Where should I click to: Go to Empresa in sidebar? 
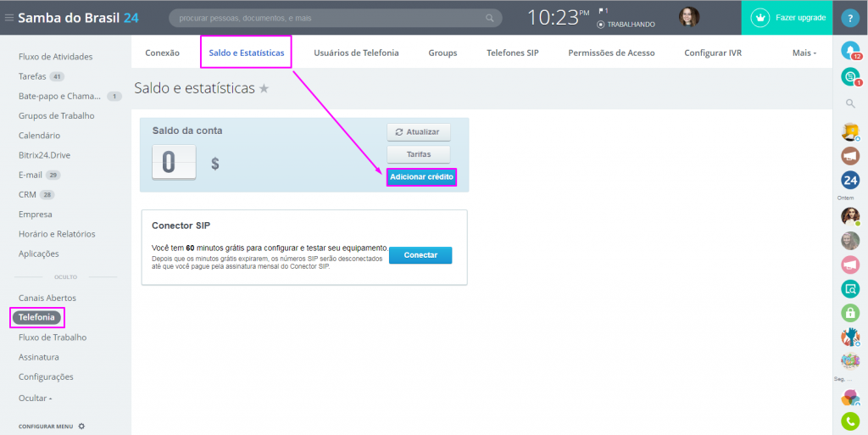pos(36,215)
